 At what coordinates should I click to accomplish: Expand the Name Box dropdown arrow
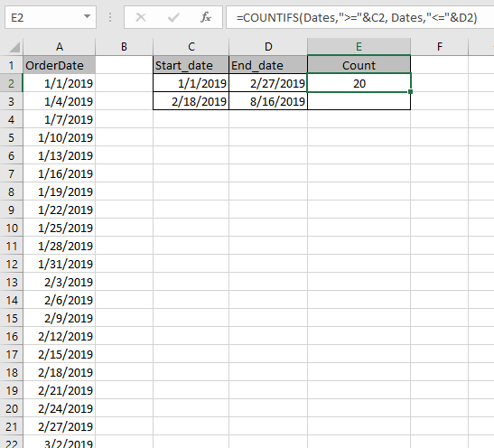click(x=87, y=16)
